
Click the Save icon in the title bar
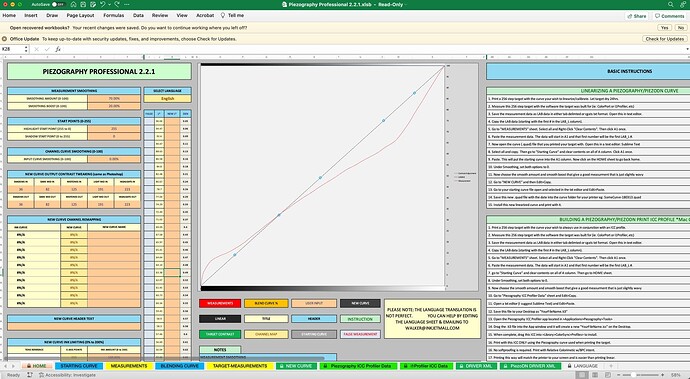(x=83, y=4)
